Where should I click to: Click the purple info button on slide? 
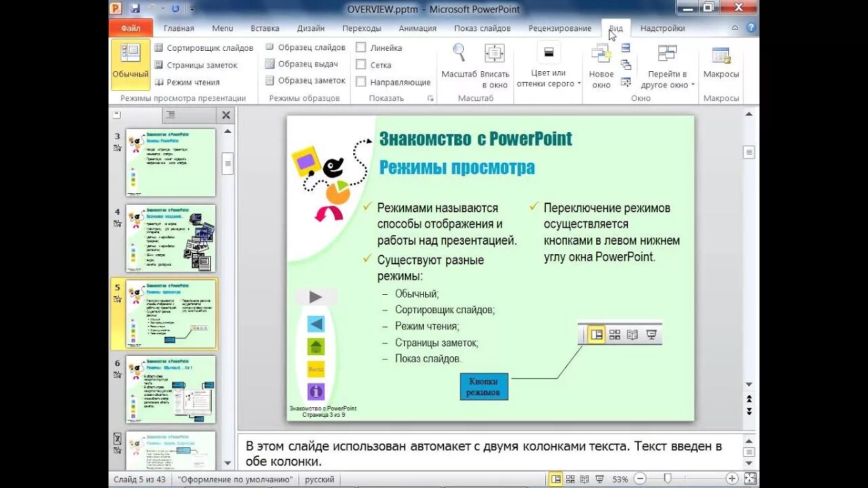316,392
